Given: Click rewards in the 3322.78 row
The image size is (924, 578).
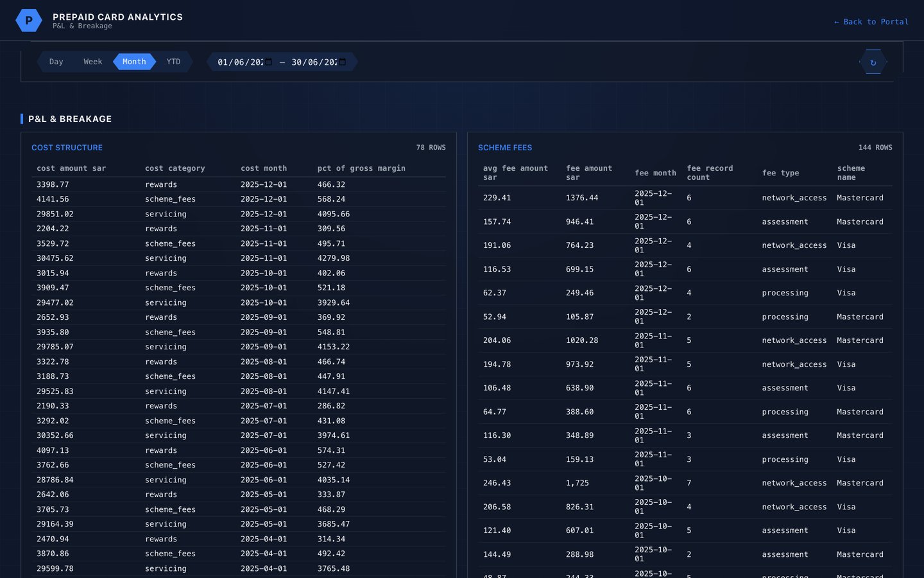Looking at the screenshot, I should [x=161, y=362].
